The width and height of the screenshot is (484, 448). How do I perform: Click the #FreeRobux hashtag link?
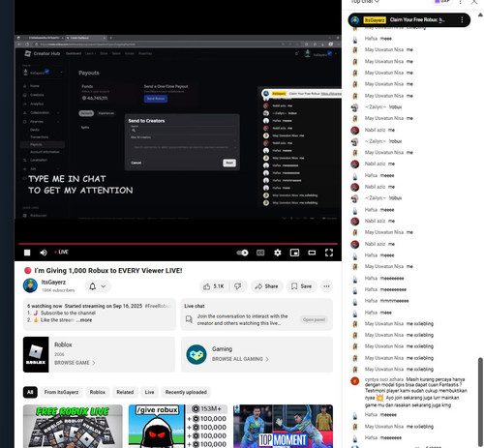pyautogui.click(x=158, y=306)
